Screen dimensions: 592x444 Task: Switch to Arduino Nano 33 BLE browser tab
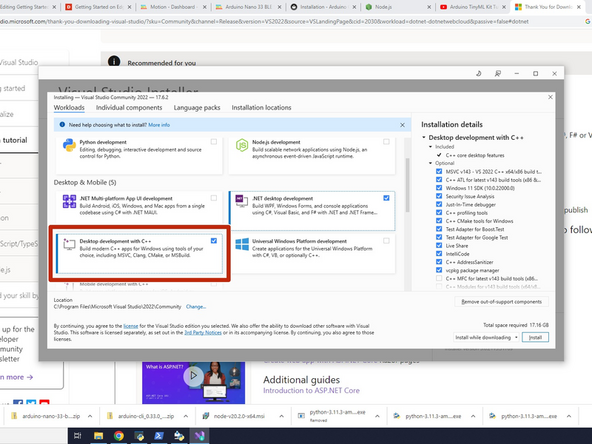pos(249,7)
